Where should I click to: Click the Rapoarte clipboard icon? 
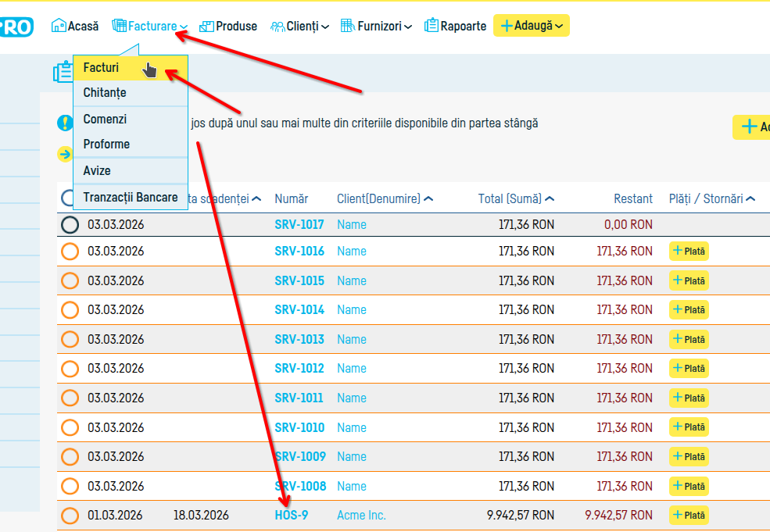432,26
